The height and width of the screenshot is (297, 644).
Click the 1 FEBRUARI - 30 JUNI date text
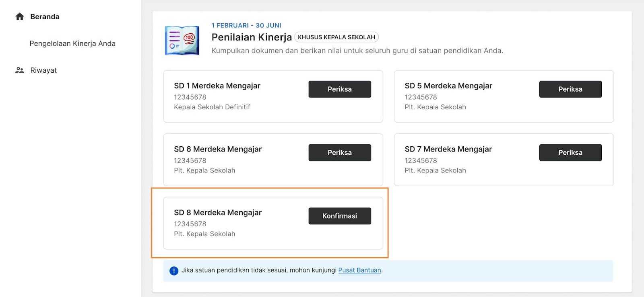coord(246,25)
